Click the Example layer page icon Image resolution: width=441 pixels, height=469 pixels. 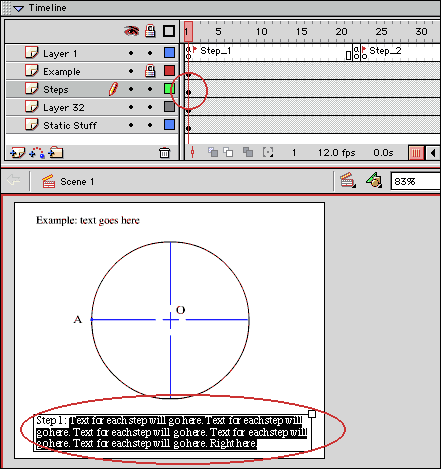pyautogui.click(x=32, y=71)
